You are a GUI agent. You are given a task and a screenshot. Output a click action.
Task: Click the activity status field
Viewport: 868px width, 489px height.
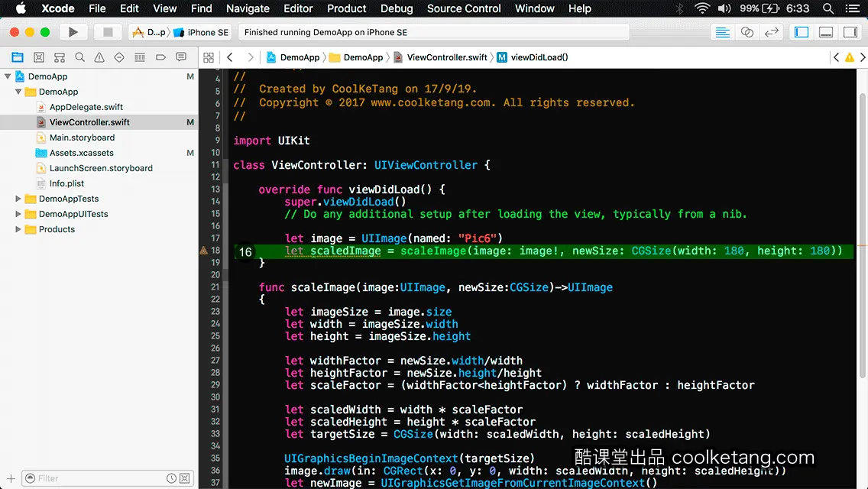click(433, 32)
